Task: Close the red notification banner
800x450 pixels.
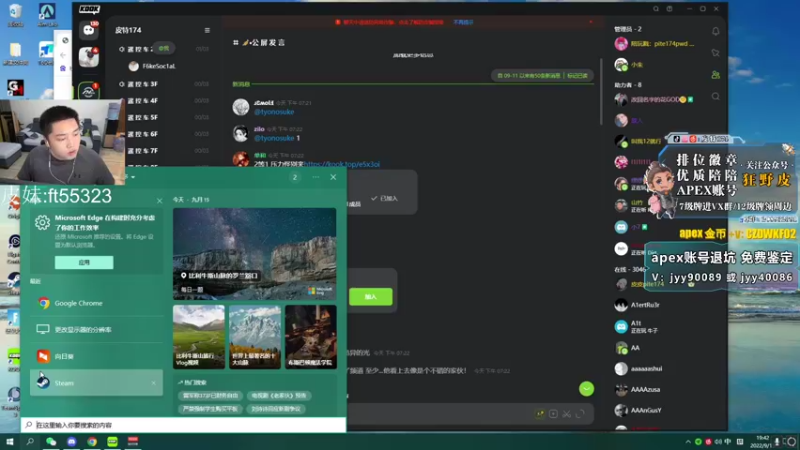Action: [x=591, y=22]
